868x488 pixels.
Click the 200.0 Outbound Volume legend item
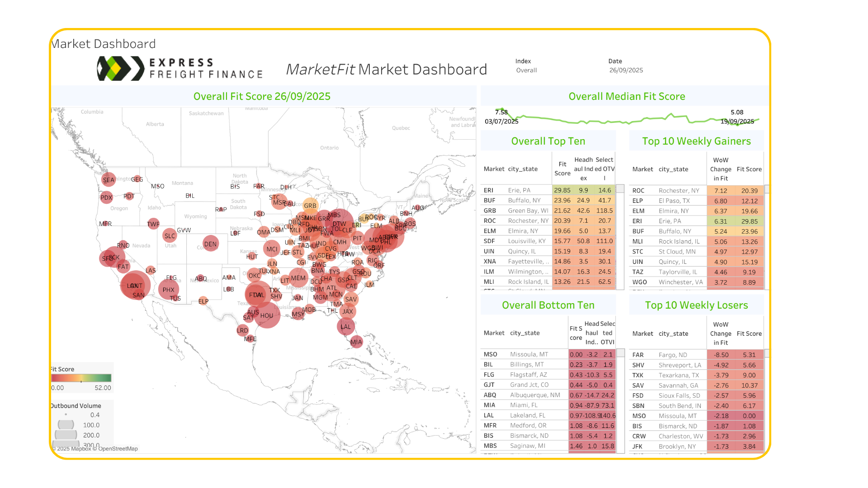(x=91, y=435)
